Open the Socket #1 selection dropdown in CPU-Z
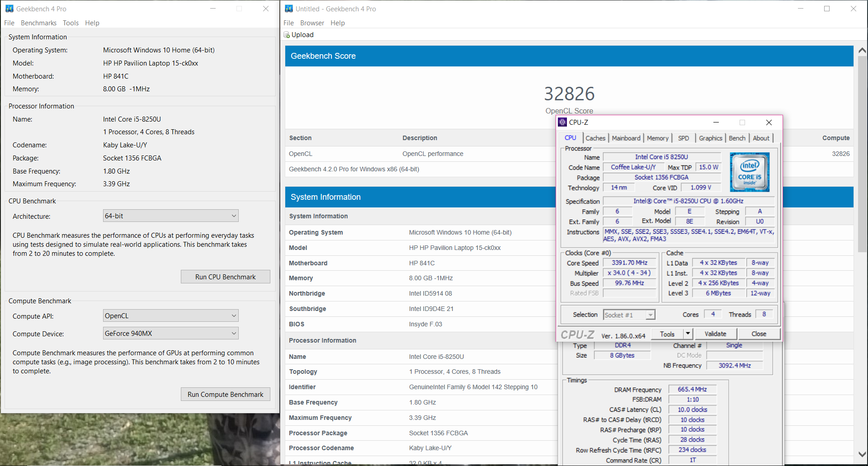This screenshot has height=466, width=868. coord(629,315)
